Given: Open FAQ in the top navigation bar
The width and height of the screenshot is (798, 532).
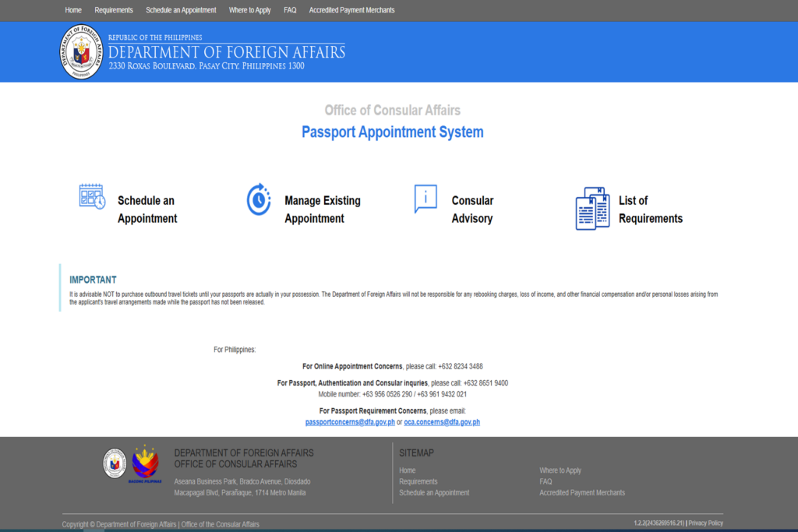Looking at the screenshot, I should point(290,10).
